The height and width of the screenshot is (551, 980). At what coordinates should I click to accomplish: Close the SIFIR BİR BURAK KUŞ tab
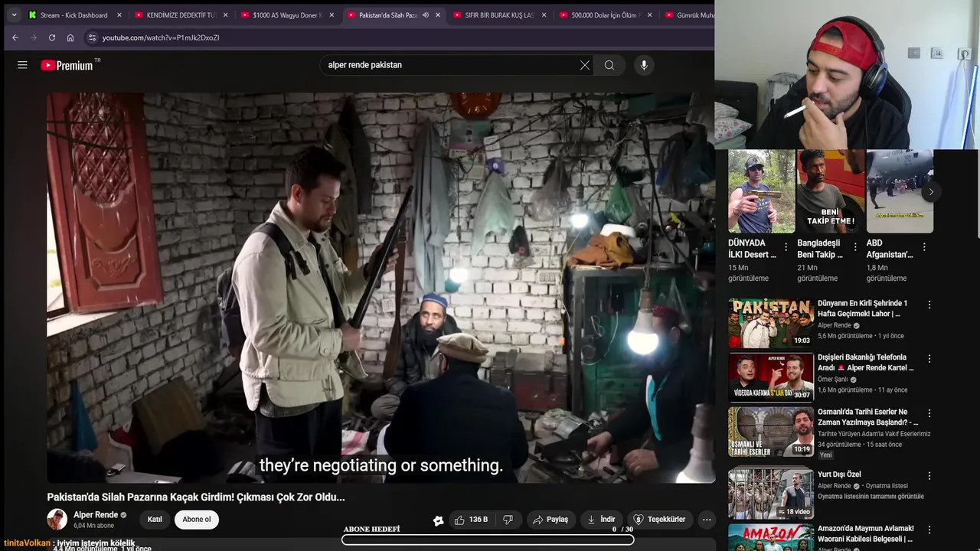pyautogui.click(x=544, y=15)
